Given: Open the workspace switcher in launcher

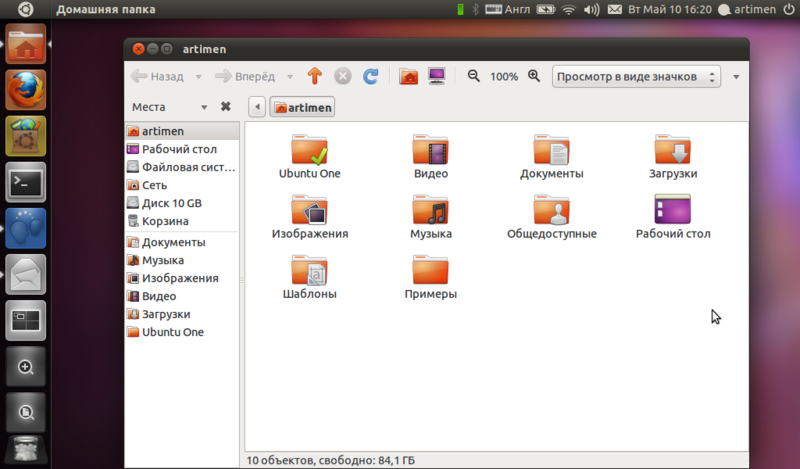Looking at the screenshot, I should pyautogui.click(x=26, y=320).
